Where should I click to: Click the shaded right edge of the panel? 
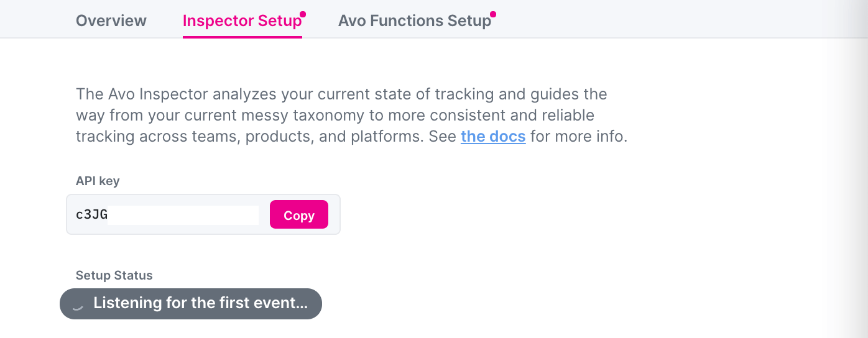855,186
